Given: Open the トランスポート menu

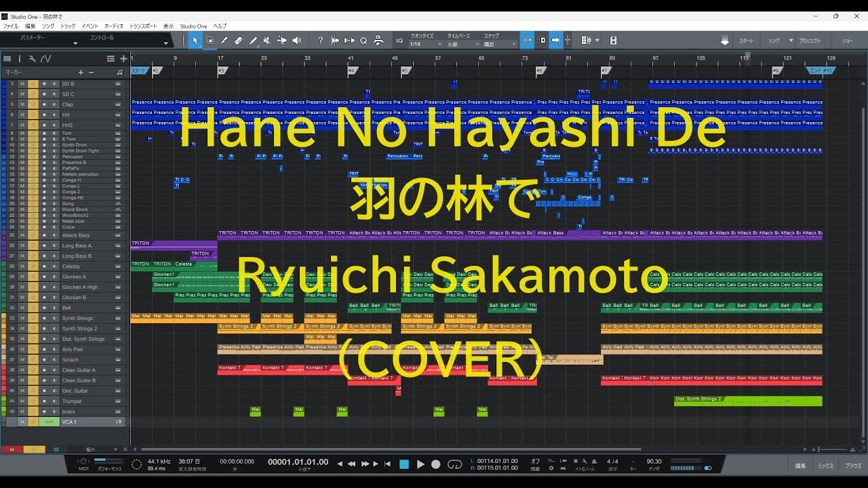Looking at the screenshot, I should click(x=143, y=26).
